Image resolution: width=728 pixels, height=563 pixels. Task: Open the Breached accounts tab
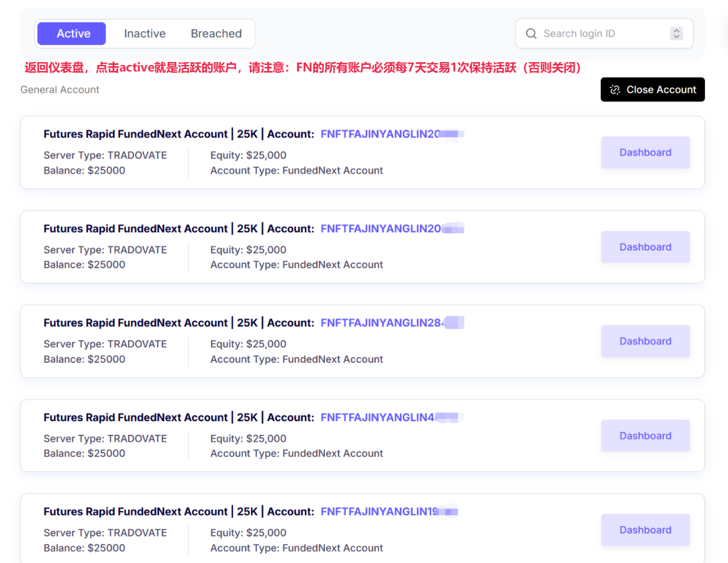pos(216,34)
